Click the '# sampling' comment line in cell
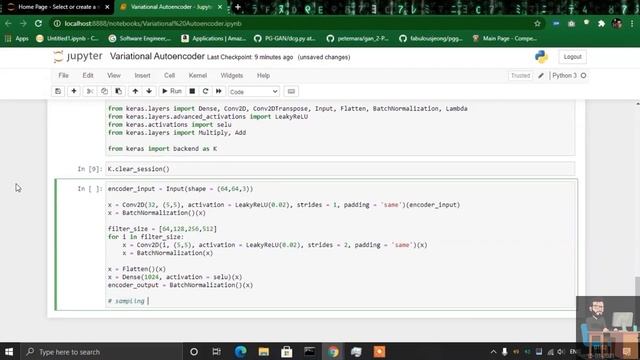 click(126, 301)
